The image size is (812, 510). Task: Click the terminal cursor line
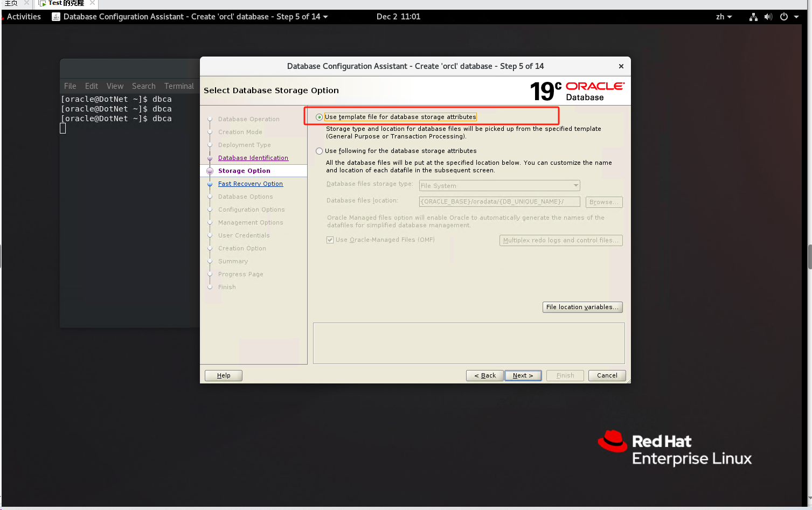[63, 128]
